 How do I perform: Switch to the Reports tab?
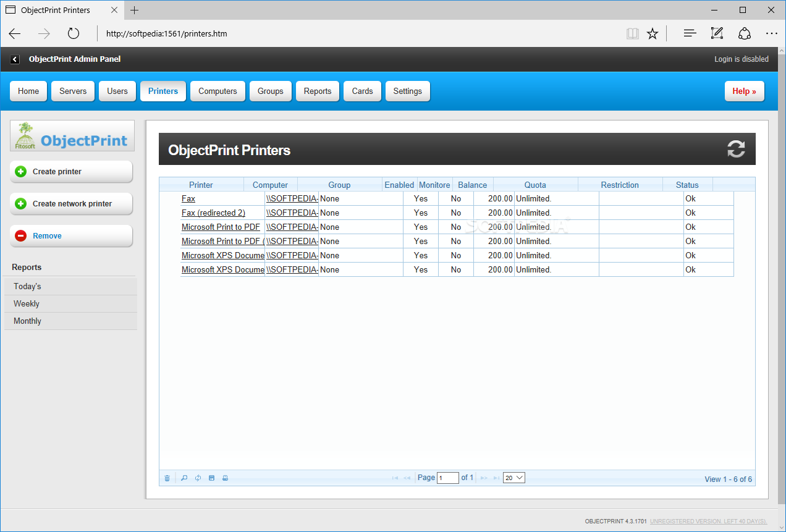pos(318,91)
